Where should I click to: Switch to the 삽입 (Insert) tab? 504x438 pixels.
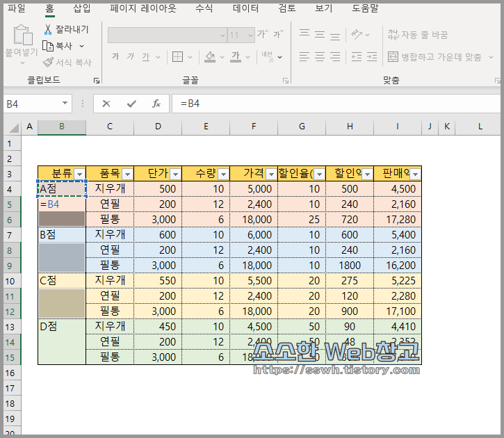pyautogui.click(x=82, y=8)
